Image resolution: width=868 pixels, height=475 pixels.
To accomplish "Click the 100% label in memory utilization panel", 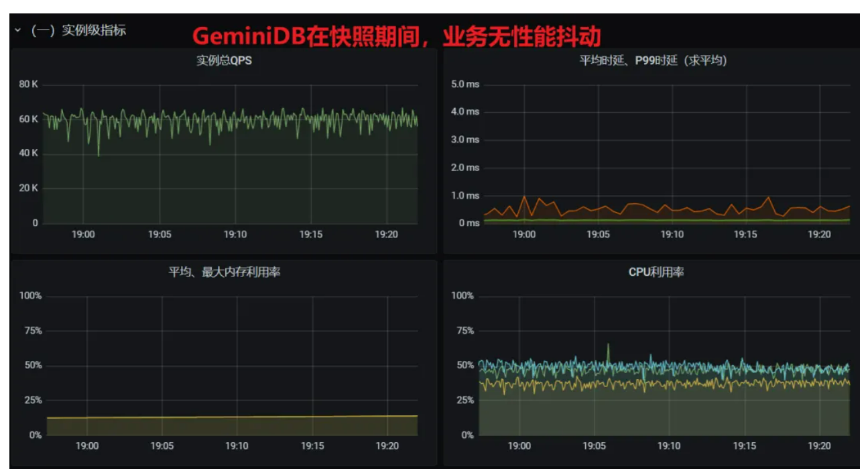I will pos(31,296).
